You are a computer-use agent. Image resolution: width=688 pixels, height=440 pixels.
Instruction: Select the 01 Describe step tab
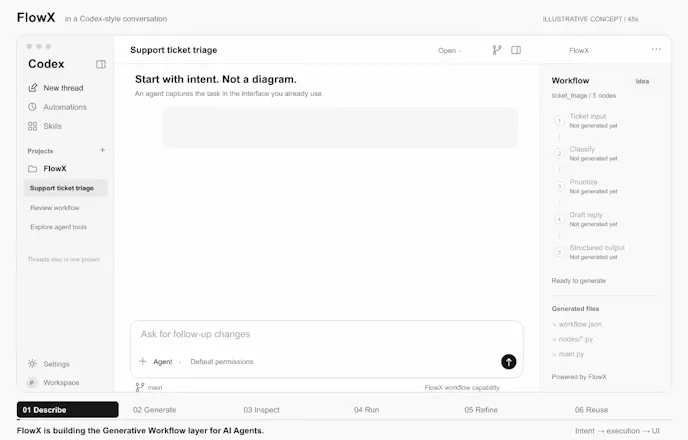tap(68, 410)
